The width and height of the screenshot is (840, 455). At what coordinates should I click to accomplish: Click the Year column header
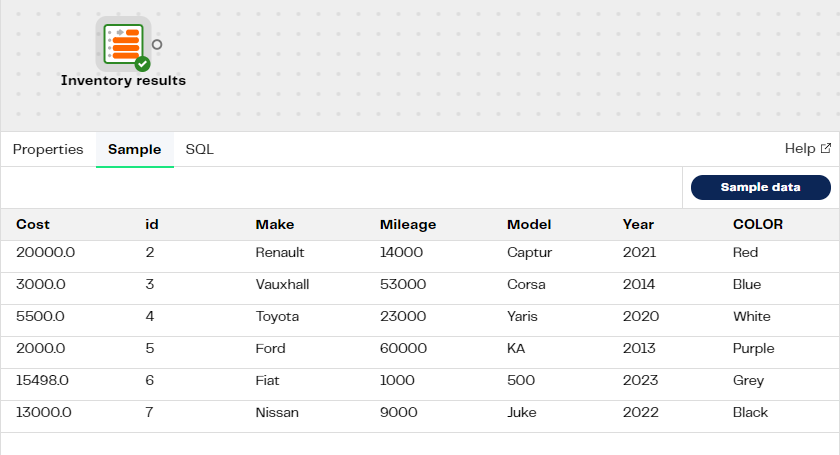[x=638, y=225]
